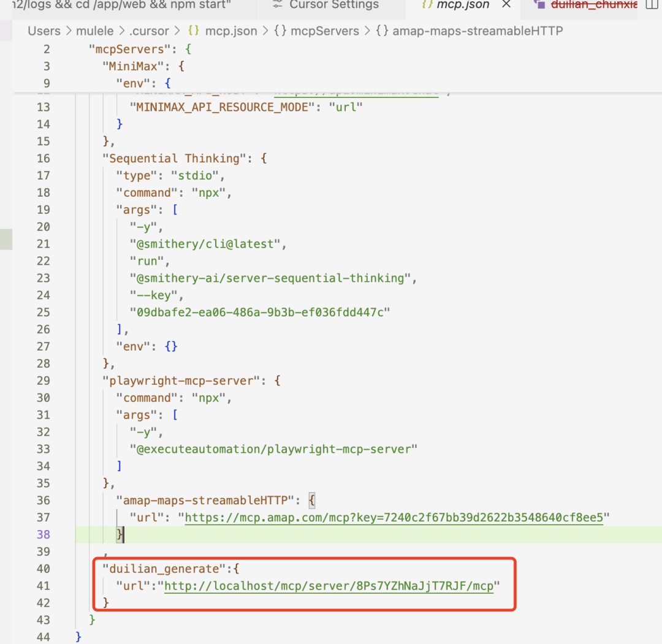The height and width of the screenshot is (644, 662).
Task: Click the "amap-maps-streamableHTTP" key
Action: [205, 501]
